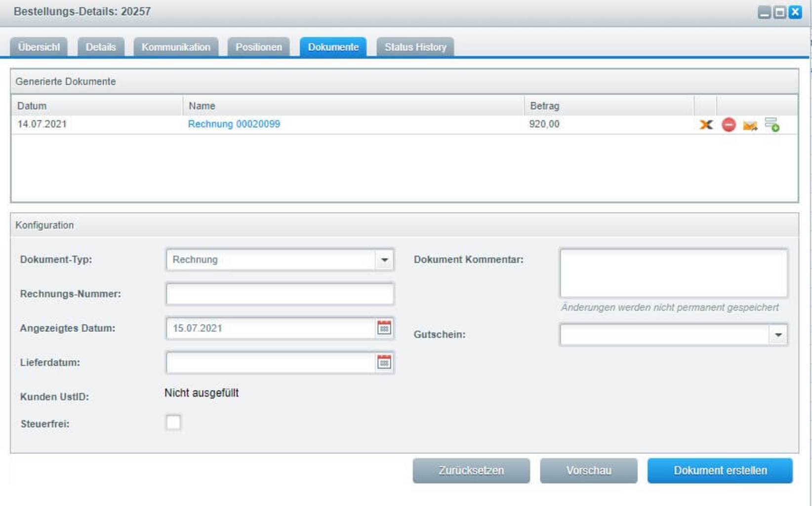
Task: Enable the Steuerfrei checkbox
Action: tap(173, 422)
